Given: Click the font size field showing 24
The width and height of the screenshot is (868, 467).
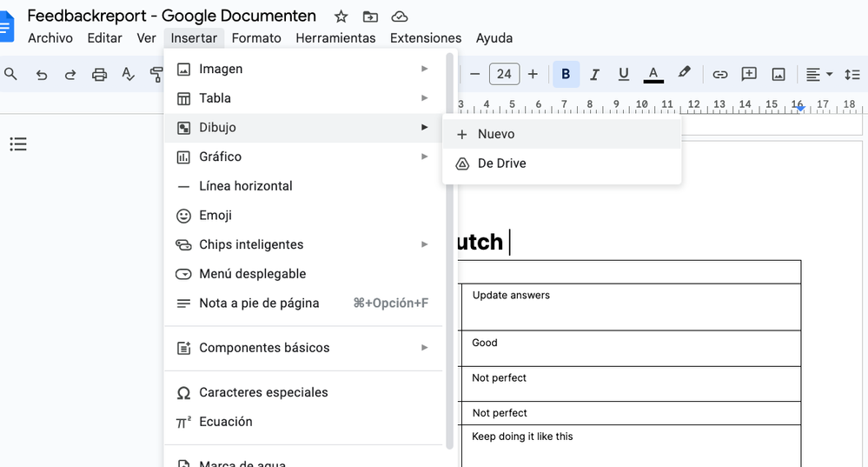Looking at the screenshot, I should point(504,74).
